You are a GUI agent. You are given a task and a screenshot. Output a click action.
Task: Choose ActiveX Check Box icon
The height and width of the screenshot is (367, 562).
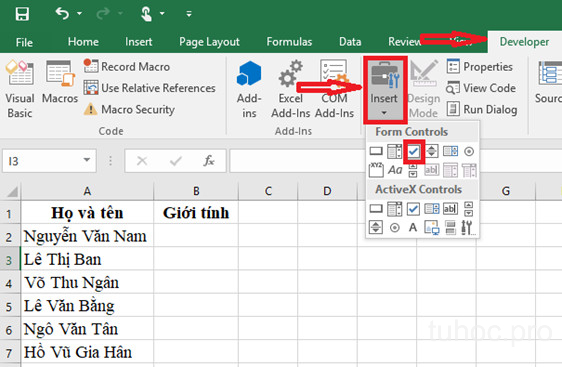(x=413, y=209)
